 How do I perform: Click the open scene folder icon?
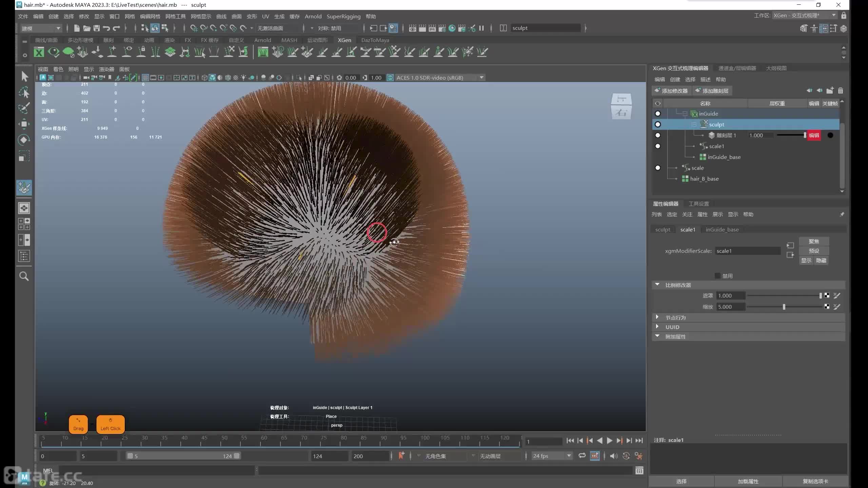coord(87,28)
